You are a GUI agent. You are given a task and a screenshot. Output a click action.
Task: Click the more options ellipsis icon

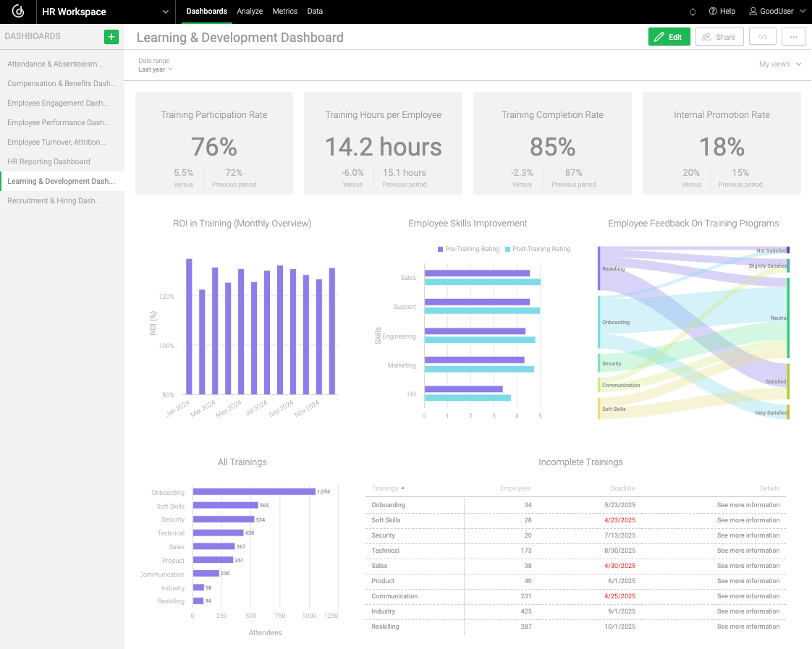(793, 36)
